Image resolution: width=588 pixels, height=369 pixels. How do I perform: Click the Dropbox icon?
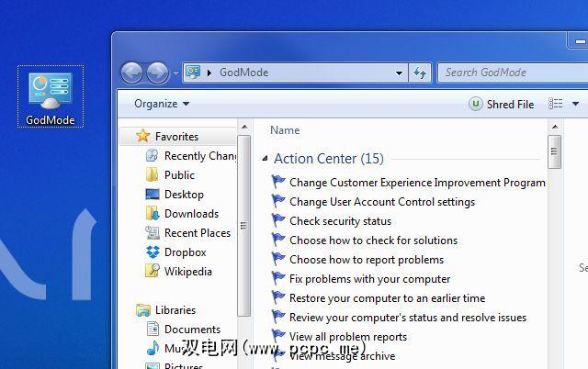tap(153, 252)
